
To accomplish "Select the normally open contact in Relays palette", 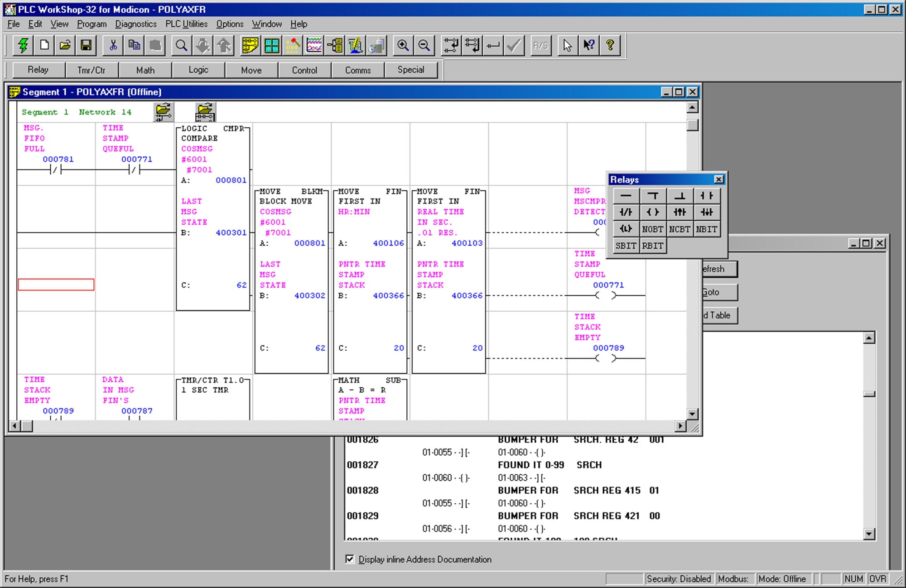I will click(707, 196).
